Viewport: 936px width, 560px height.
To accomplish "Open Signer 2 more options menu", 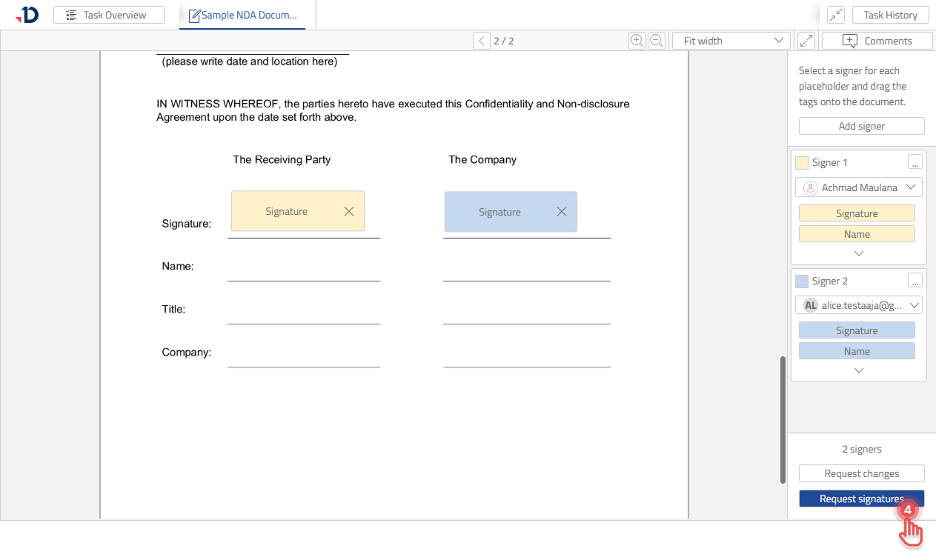I will [915, 281].
